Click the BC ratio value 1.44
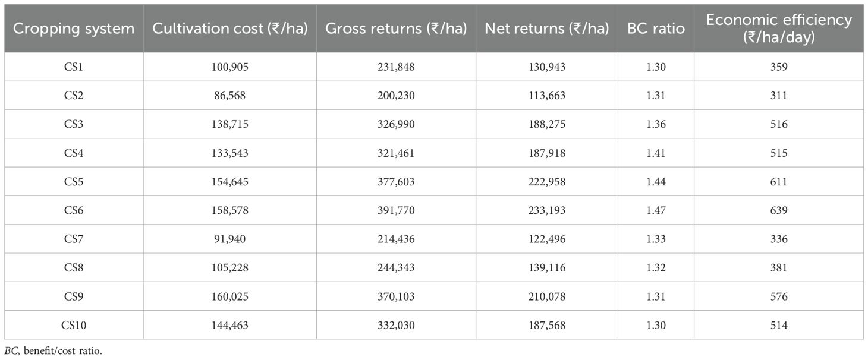The height and width of the screenshot is (360, 868). [656, 182]
